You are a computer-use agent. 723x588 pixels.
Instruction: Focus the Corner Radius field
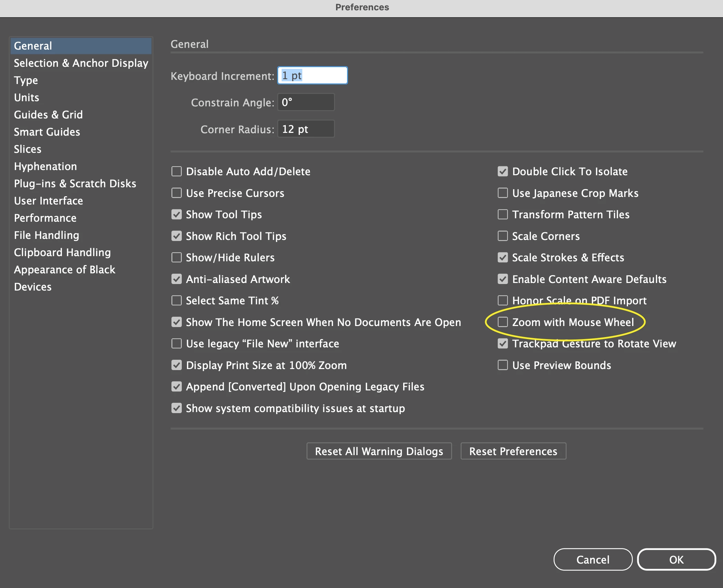pyautogui.click(x=306, y=129)
